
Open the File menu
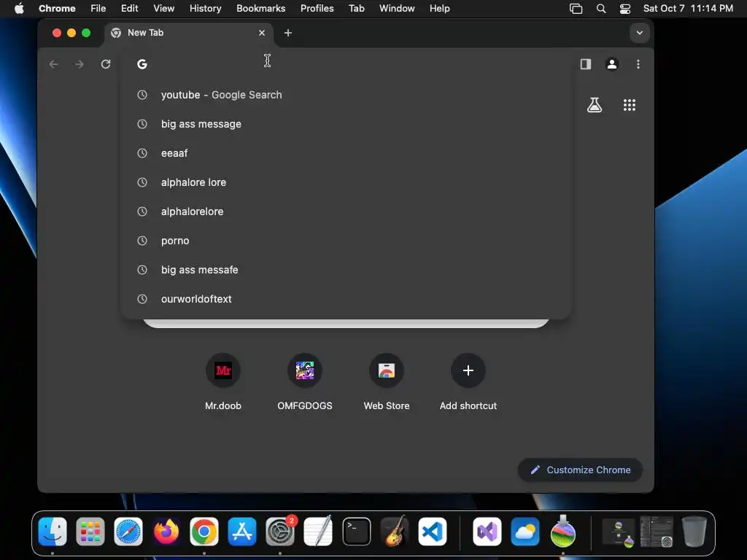tap(98, 9)
